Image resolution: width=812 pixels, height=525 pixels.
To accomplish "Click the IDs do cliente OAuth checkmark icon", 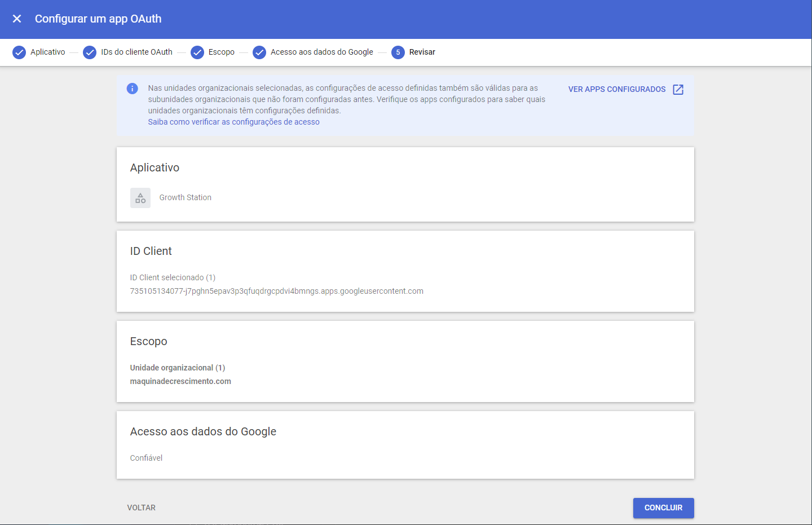I will click(x=90, y=52).
